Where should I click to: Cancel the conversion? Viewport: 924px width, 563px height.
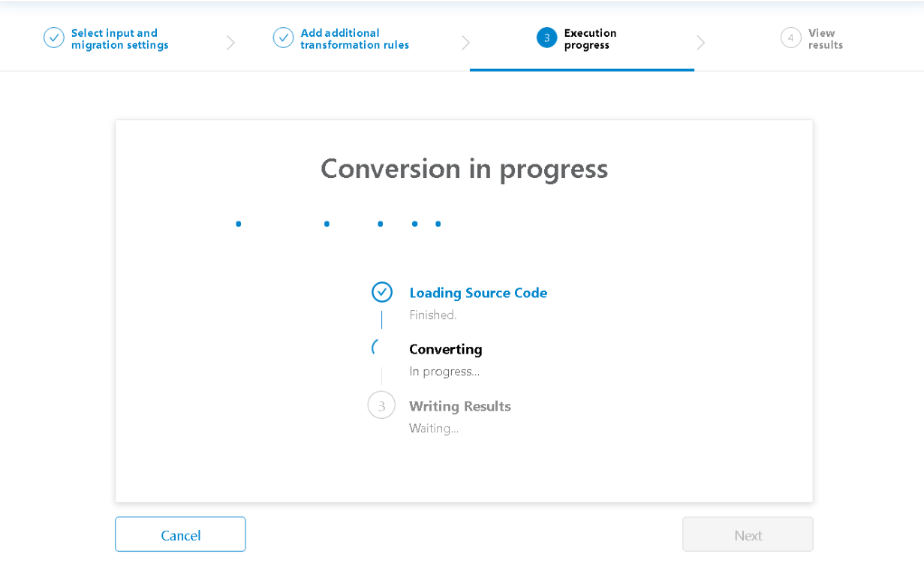180,534
